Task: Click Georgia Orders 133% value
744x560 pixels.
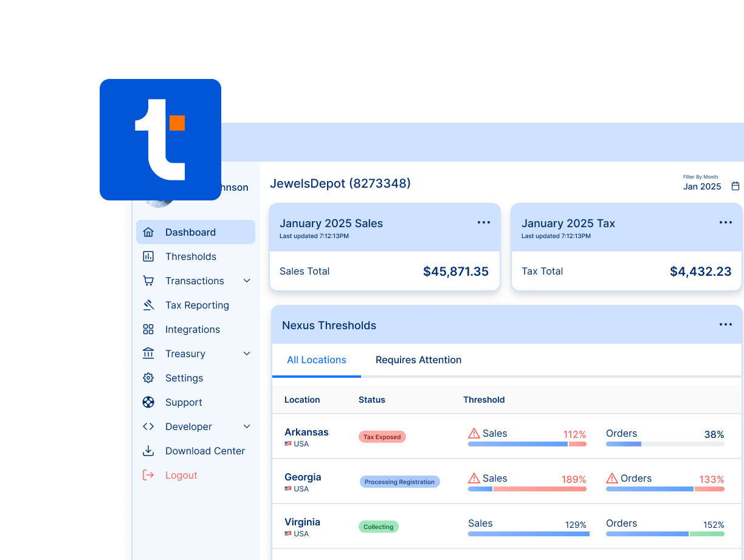Action: [x=712, y=479]
